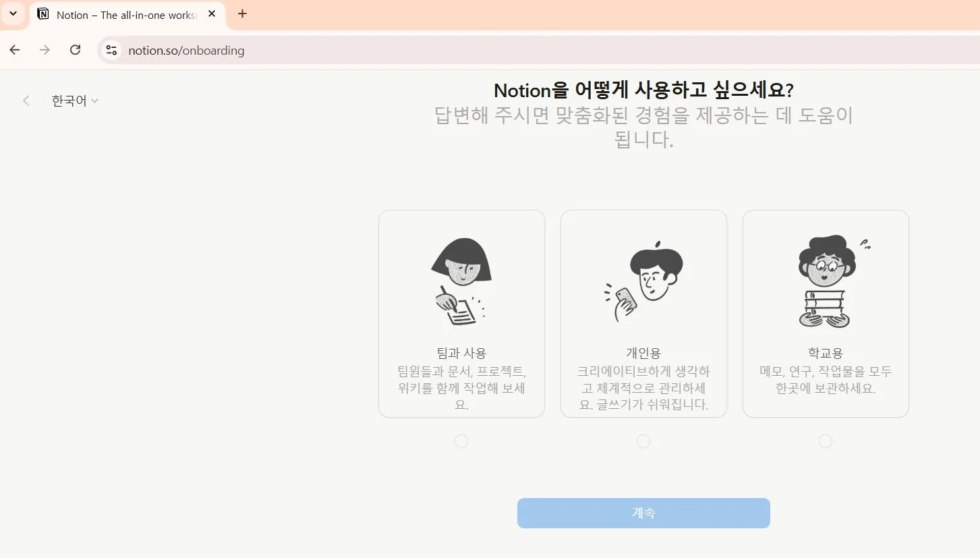The image size is (980, 558).
Task: Click the back chevron beside the language selector
Action: click(26, 100)
